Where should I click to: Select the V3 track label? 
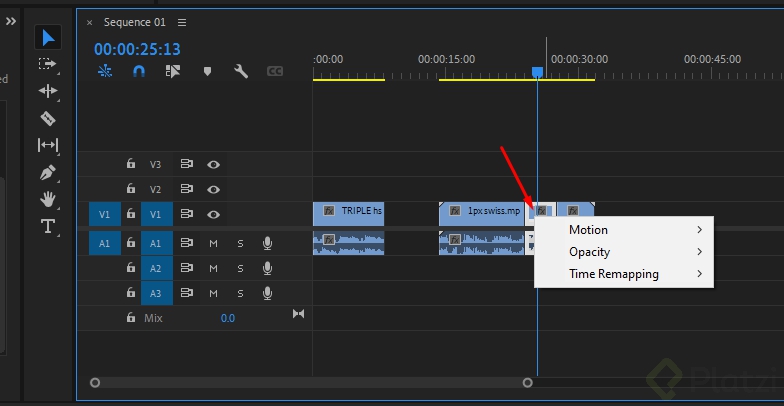(156, 164)
